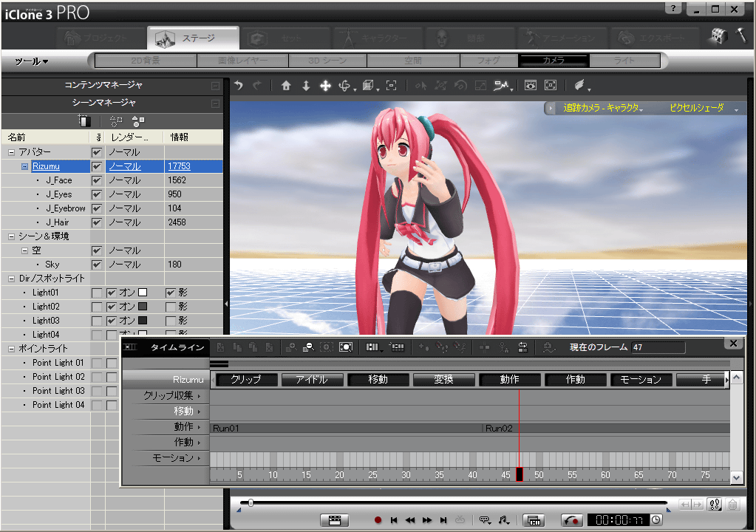Collapse the アバター tree group

12,152
